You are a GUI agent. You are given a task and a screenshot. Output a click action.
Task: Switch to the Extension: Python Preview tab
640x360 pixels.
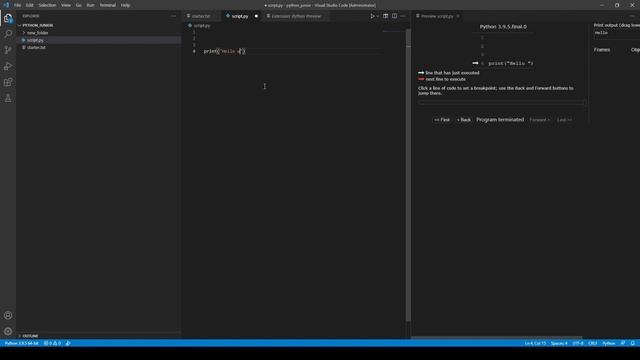[295, 16]
